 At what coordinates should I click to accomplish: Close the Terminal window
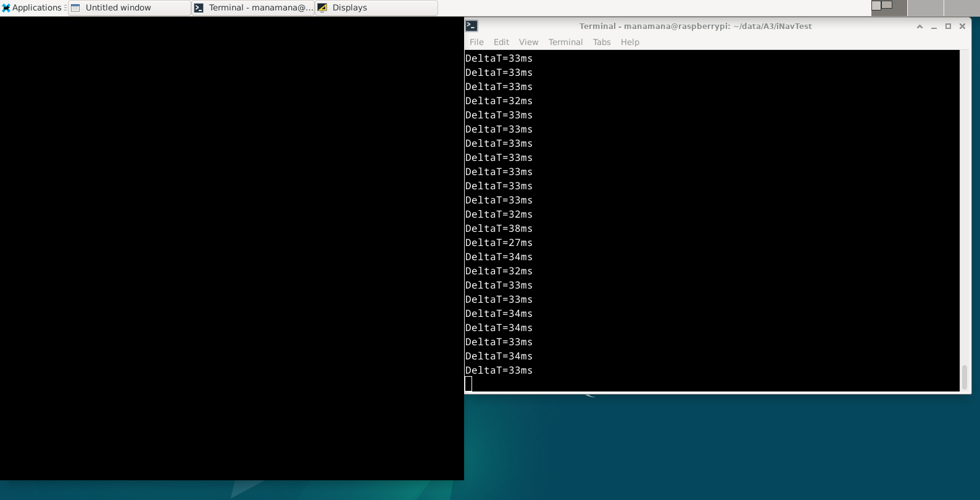coord(962,27)
